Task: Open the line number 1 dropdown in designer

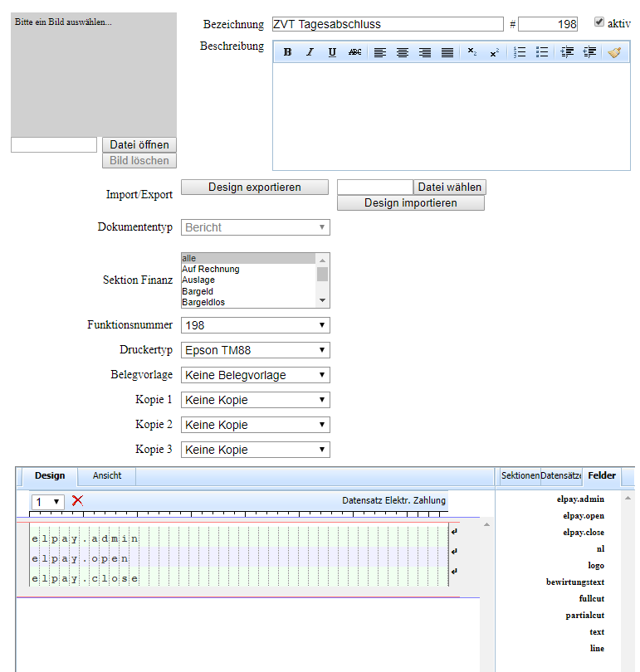Action: click(x=47, y=502)
